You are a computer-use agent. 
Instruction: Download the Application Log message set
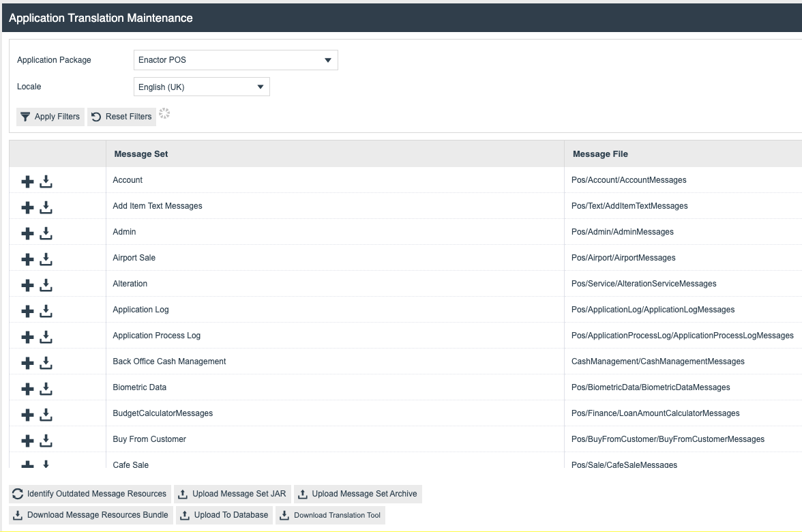[46, 311]
